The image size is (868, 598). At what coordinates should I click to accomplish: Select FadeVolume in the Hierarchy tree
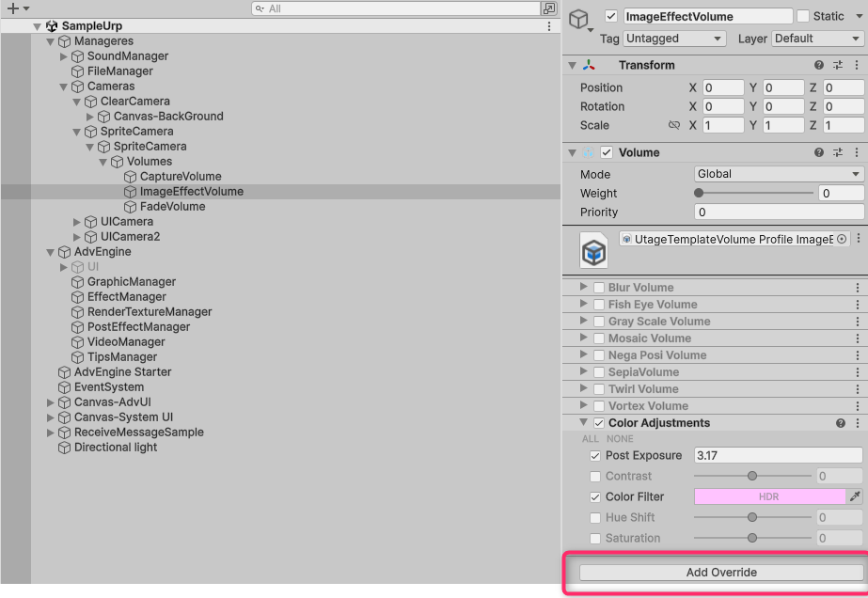click(172, 207)
